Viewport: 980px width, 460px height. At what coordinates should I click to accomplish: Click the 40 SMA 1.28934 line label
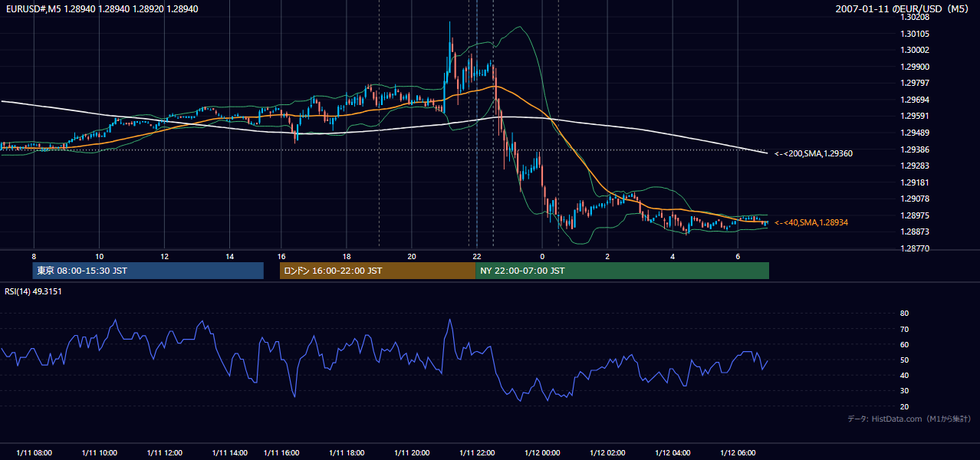811,222
